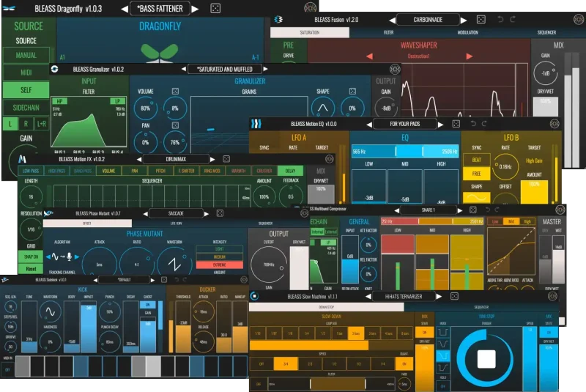The image size is (586, 392).
Task: Select 2 bars loop size
Action: pos(356,333)
